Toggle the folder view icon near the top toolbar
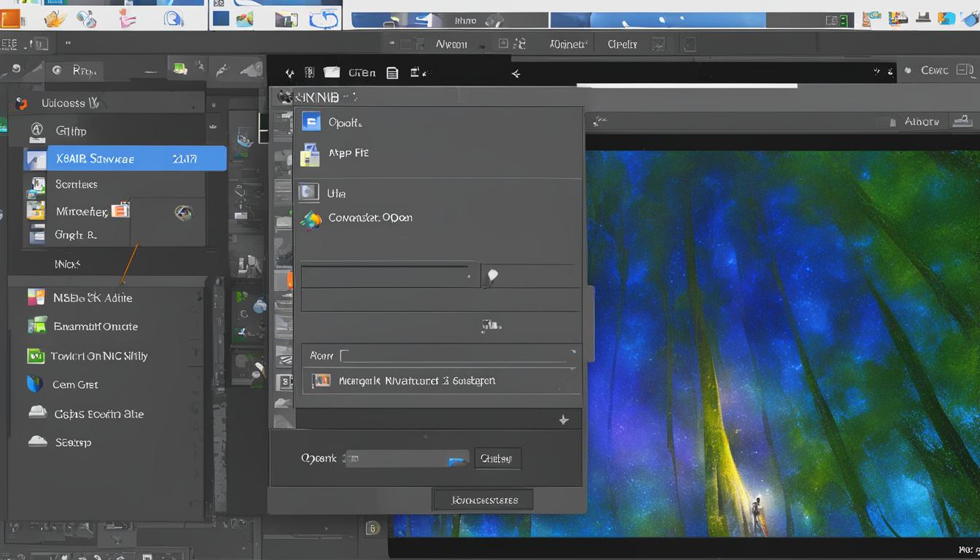Image resolution: width=980 pixels, height=560 pixels. point(332,71)
